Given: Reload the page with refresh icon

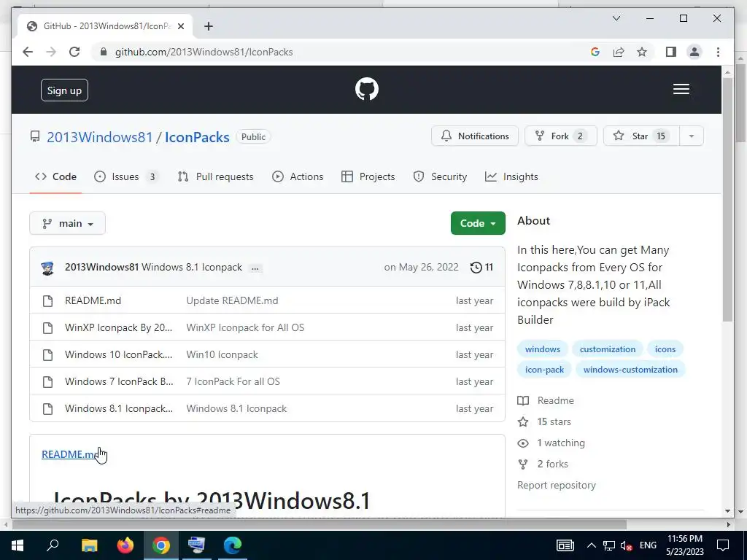Looking at the screenshot, I should (x=74, y=52).
